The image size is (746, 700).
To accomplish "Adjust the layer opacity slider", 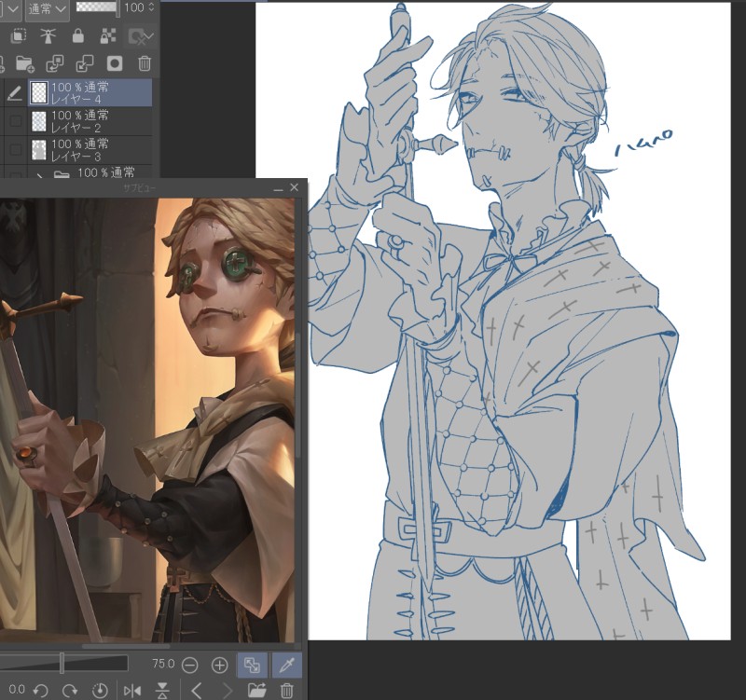I will [x=97, y=7].
